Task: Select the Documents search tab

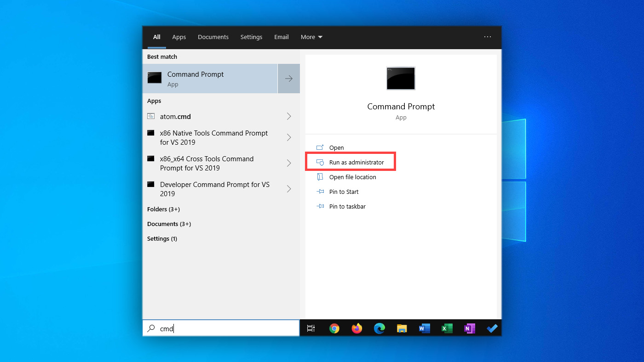Action: coord(213,37)
